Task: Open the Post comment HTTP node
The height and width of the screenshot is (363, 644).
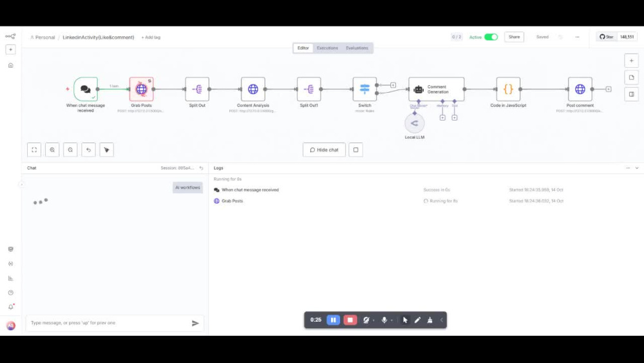Action: coord(580,89)
